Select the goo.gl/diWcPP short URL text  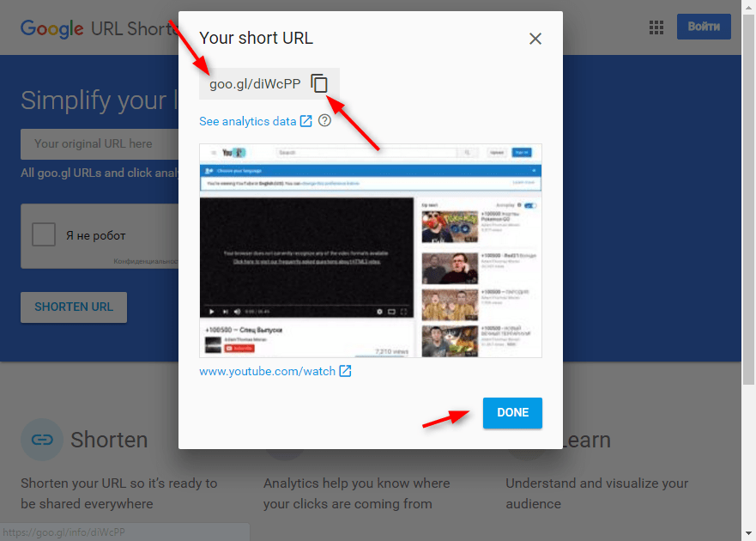coord(255,84)
